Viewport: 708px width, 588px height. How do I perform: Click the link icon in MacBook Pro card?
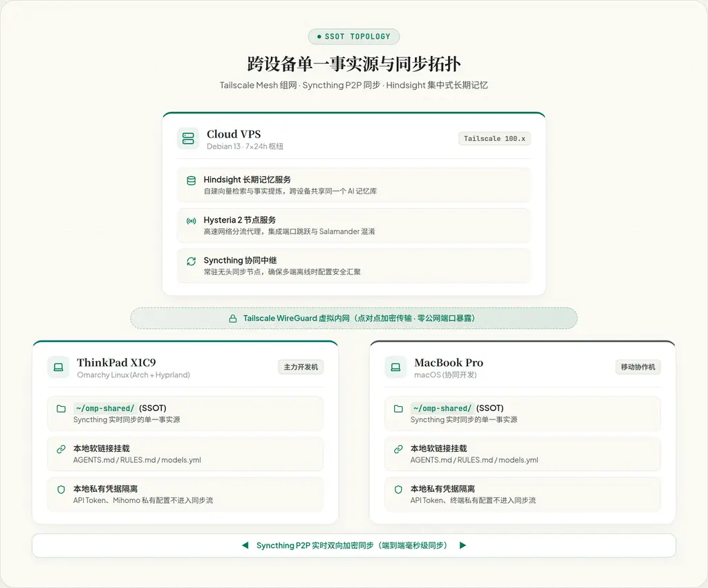(398, 449)
